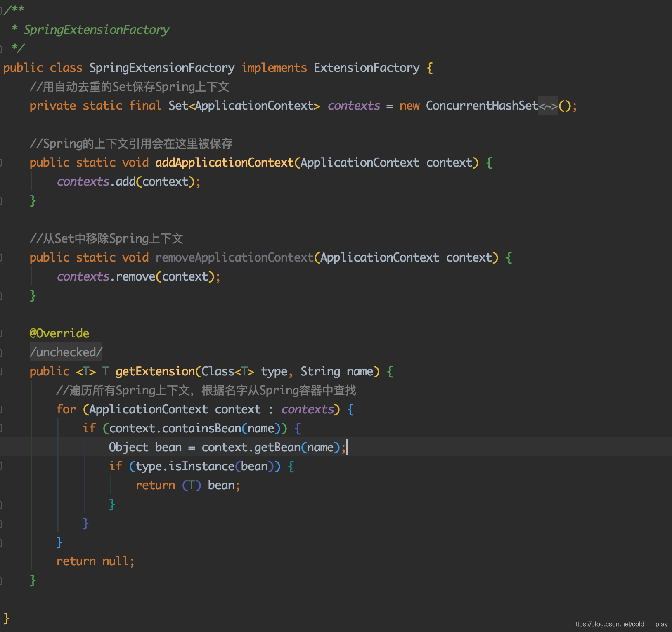The height and width of the screenshot is (632, 672).
Task: Click the @Override annotation
Action: coord(59,333)
